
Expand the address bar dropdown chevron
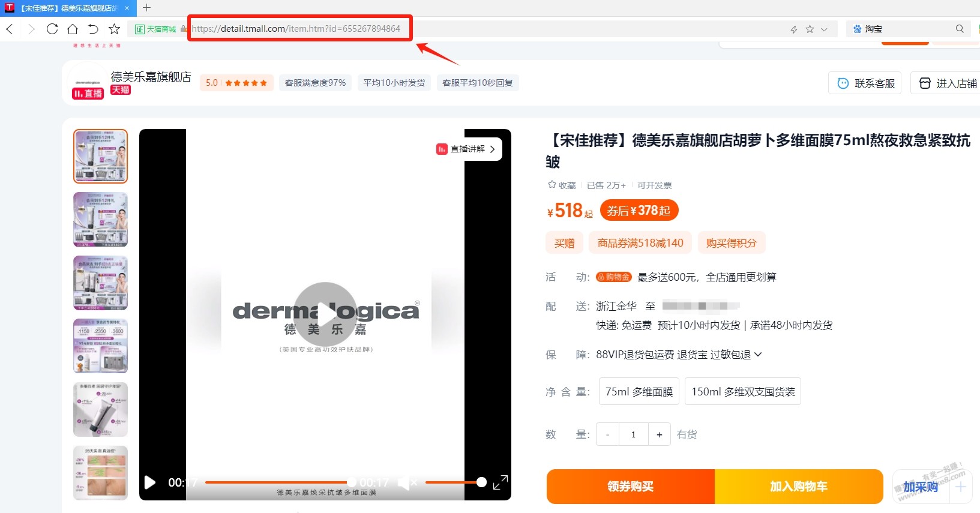coord(824,29)
